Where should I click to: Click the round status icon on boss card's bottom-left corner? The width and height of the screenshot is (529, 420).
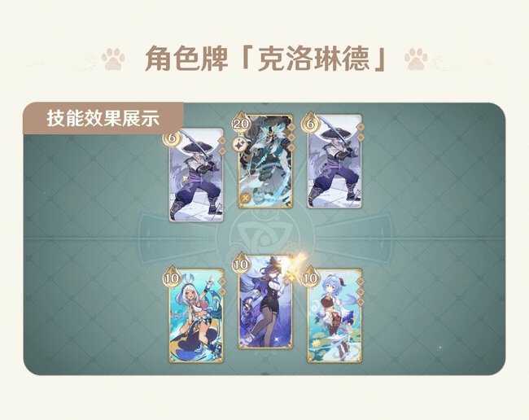click(247, 197)
